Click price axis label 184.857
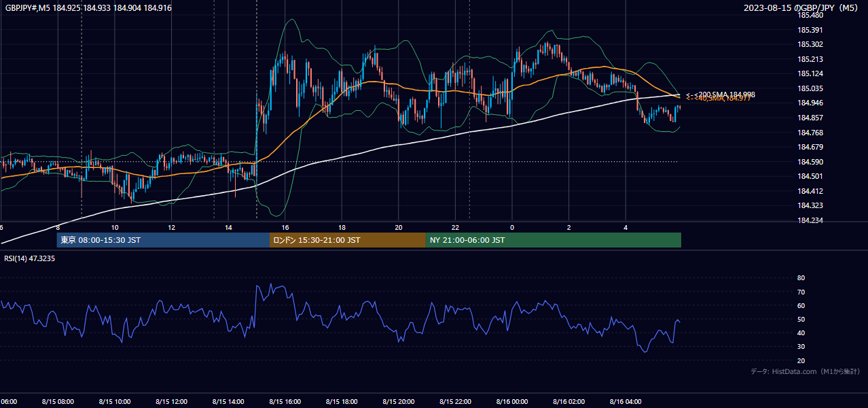The image size is (868, 408). point(809,118)
